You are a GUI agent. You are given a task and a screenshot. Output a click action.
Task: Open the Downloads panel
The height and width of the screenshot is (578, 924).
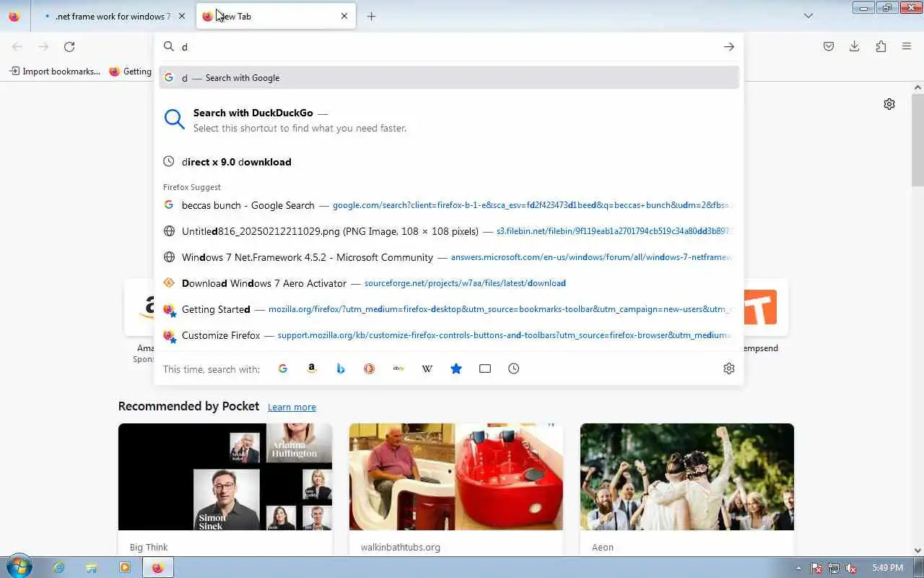pos(855,46)
